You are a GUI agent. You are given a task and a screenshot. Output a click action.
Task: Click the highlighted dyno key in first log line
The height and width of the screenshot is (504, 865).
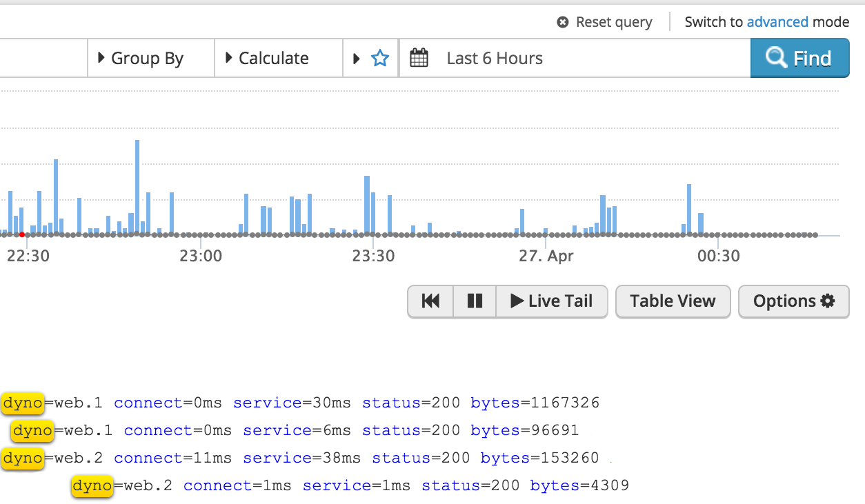23,403
